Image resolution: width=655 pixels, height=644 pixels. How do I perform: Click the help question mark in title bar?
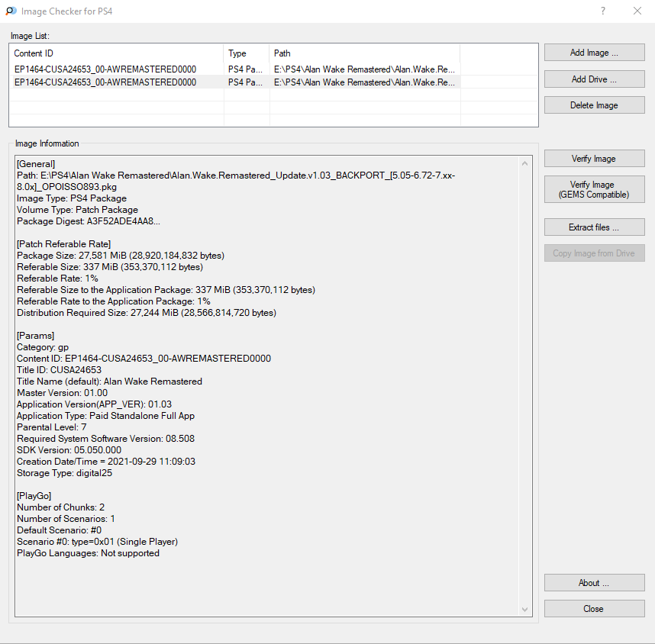coord(603,11)
